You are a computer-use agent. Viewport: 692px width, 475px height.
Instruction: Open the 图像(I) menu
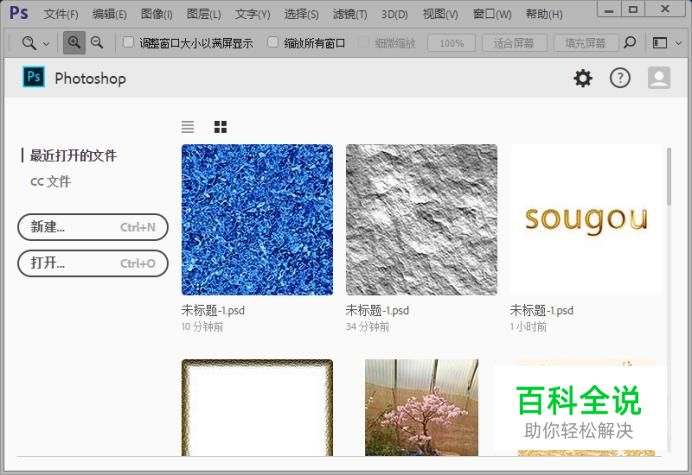pyautogui.click(x=157, y=14)
